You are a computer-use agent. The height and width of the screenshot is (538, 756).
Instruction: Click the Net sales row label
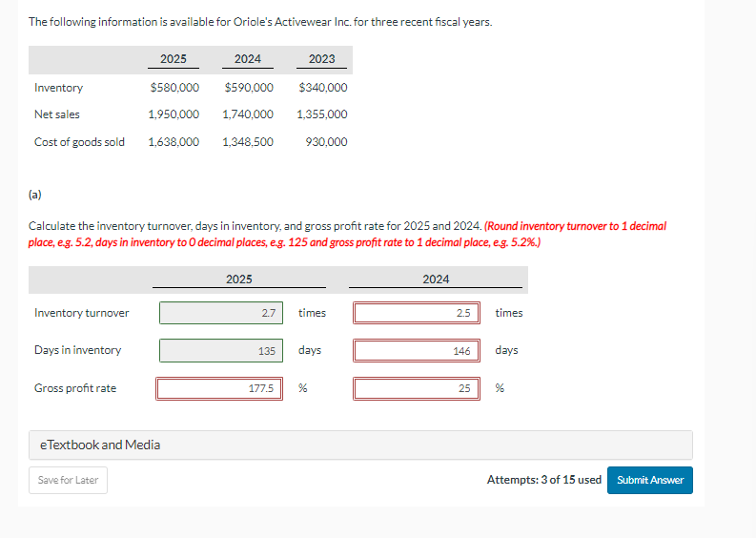click(57, 114)
